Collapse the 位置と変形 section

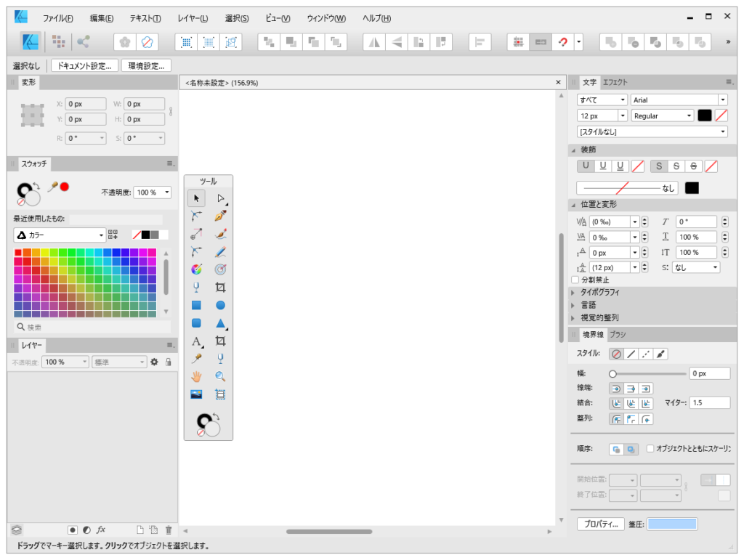[x=574, y=204]
